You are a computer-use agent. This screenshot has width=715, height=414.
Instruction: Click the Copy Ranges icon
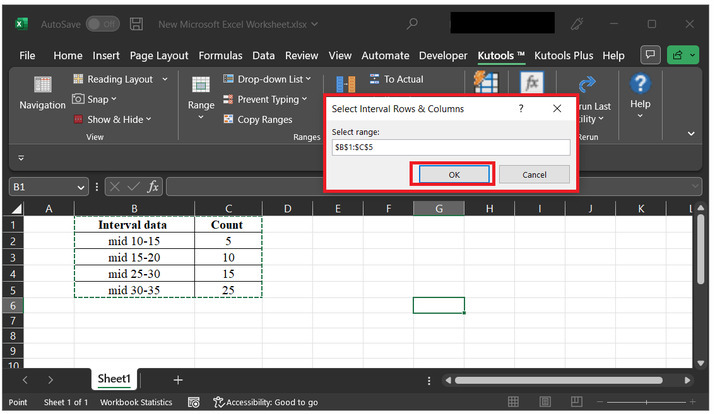[x=226, y=119]
